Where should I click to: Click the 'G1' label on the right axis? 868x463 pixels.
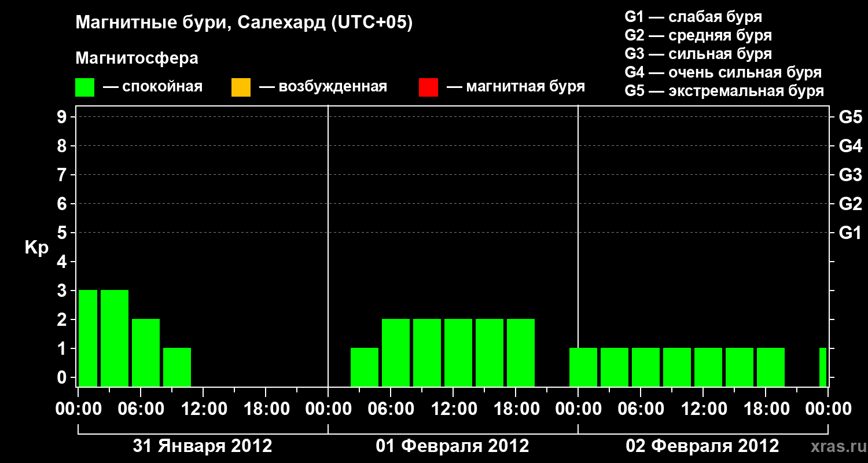tap(851, 233)
